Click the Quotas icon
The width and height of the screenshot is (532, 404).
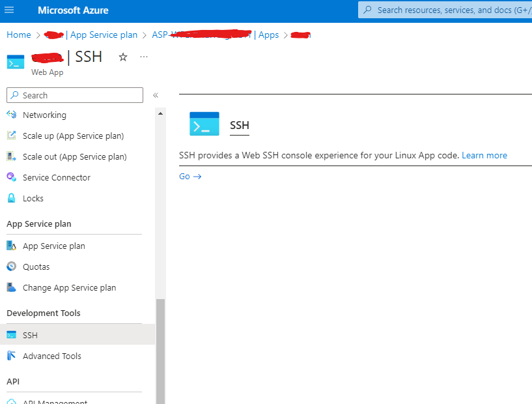click(11, 266)
